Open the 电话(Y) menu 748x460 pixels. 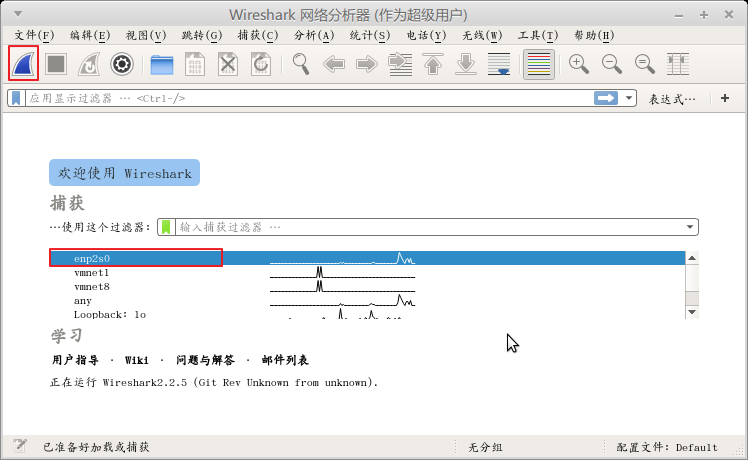pyautogui.click(x=426, y=35)
